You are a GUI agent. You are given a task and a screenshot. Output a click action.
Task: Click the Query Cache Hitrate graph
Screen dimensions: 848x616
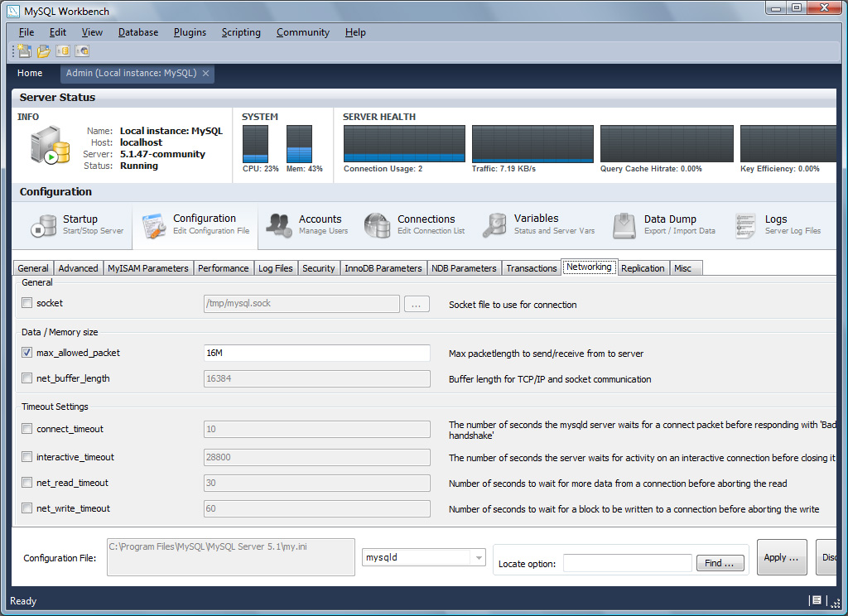coord(667,144)
